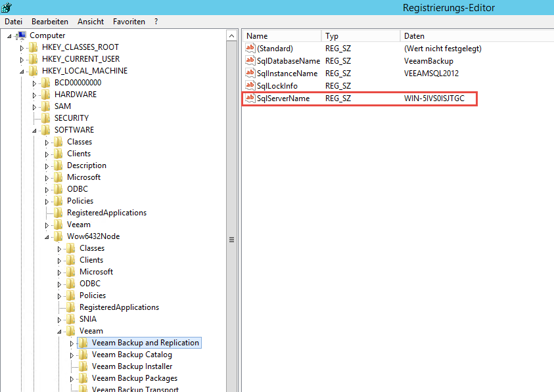Click the SqlDatabaseName string value icon

pyautogui.click(x=250, y=60)
